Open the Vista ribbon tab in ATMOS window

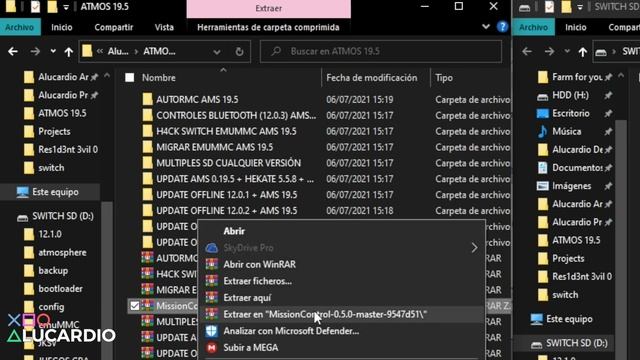click(x=164, y=27)
